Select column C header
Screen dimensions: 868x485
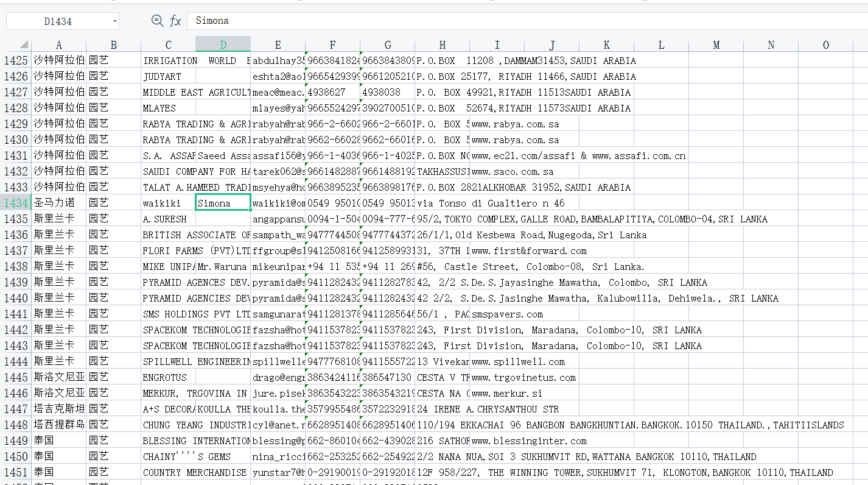point(169,44)
